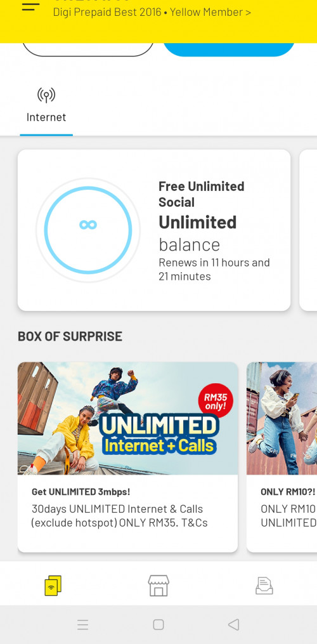The height and width of the screenshot is (644, 317).
Task: Open the Free Unlimited Social card
Action: [154, 230]
